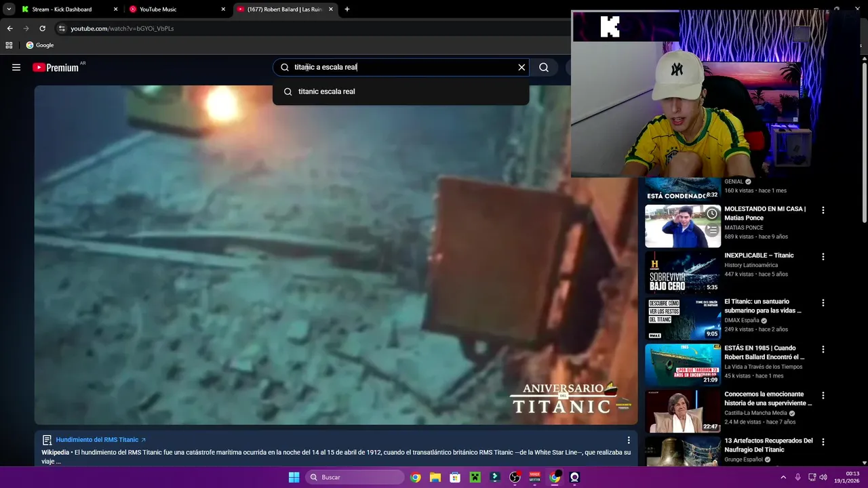Reload the page with the refresh icon
868x488 pixels.
(x=42, y=28)
